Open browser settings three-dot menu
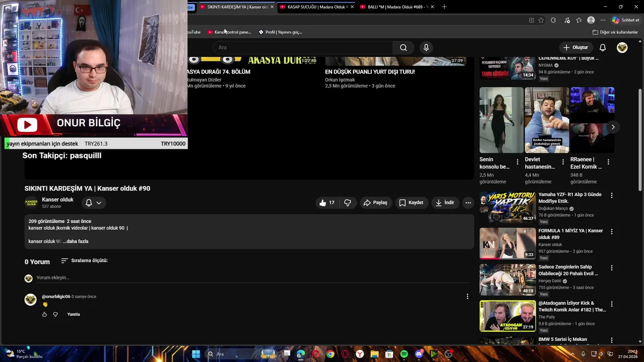This screenshot has width=644, height=362. 603,20
